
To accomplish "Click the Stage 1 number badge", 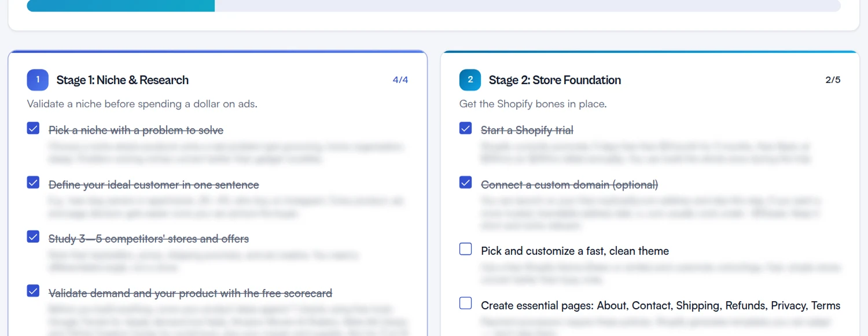I will click(38, 80).
